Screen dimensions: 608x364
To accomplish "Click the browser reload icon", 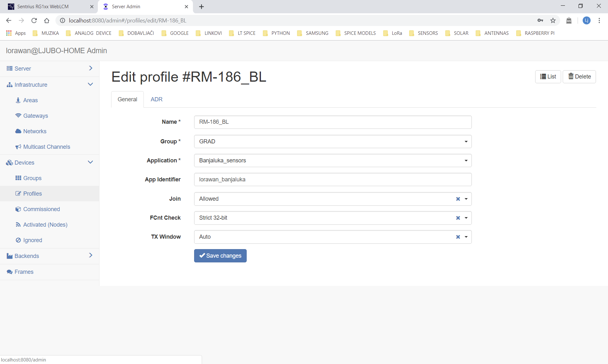I will pos(34,21).
